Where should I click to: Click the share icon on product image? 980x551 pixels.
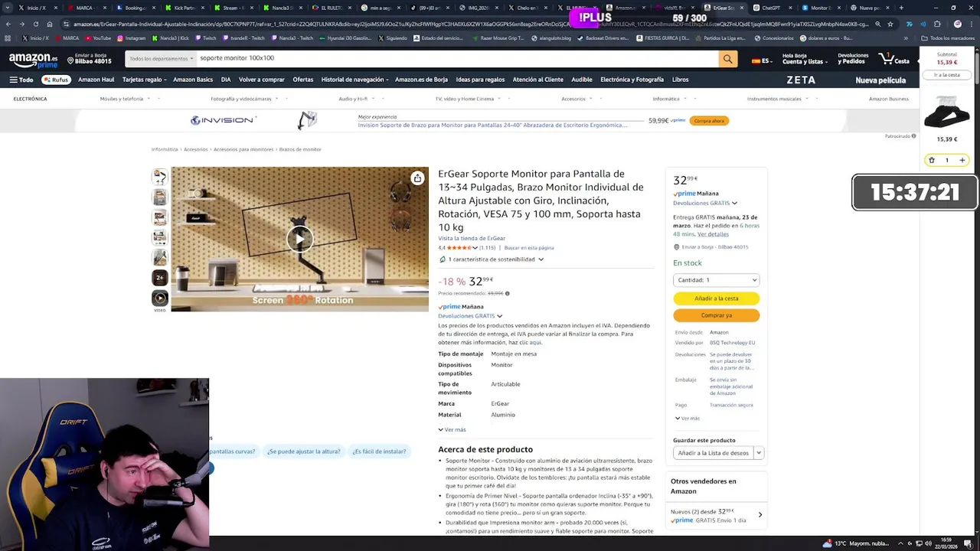(x=417, y=178)
